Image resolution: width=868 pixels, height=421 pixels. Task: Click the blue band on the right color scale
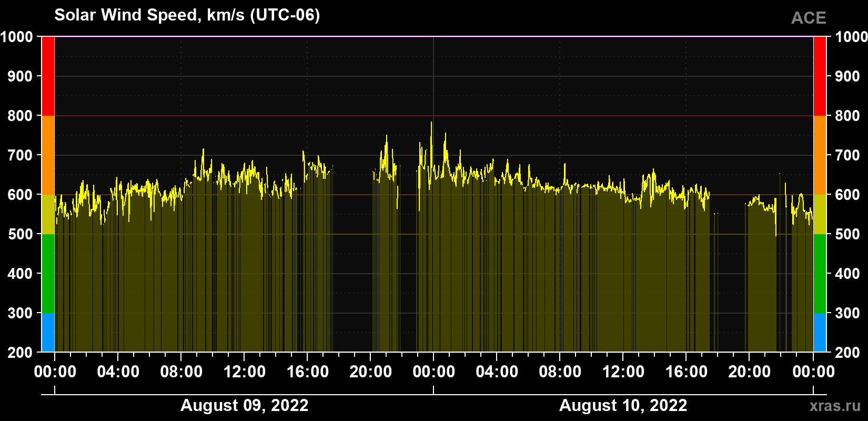tap(820, 333)
